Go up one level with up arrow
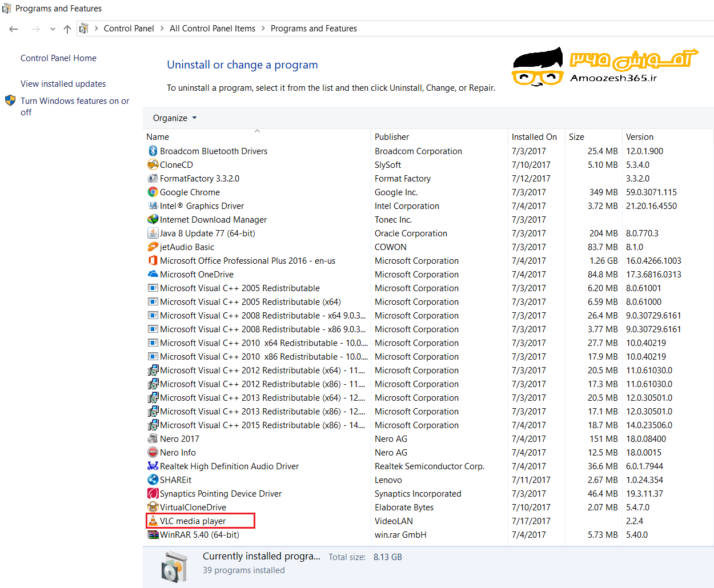 click(67, 29)
